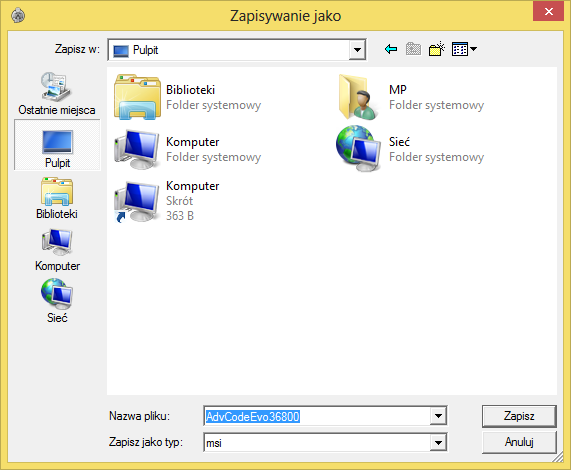Select Sieć in the left sidebar

click(57, 301)
